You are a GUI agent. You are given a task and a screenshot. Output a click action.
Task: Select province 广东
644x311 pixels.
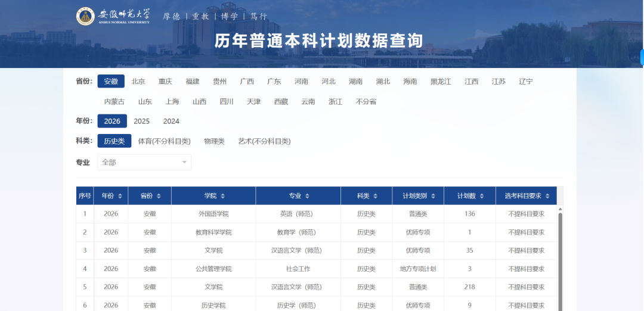click(x=274, y=81)
